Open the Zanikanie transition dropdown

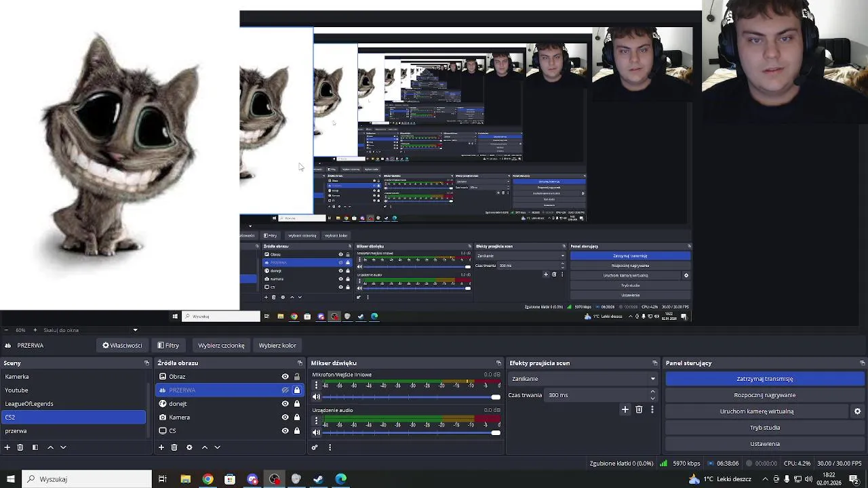point(583,379)
